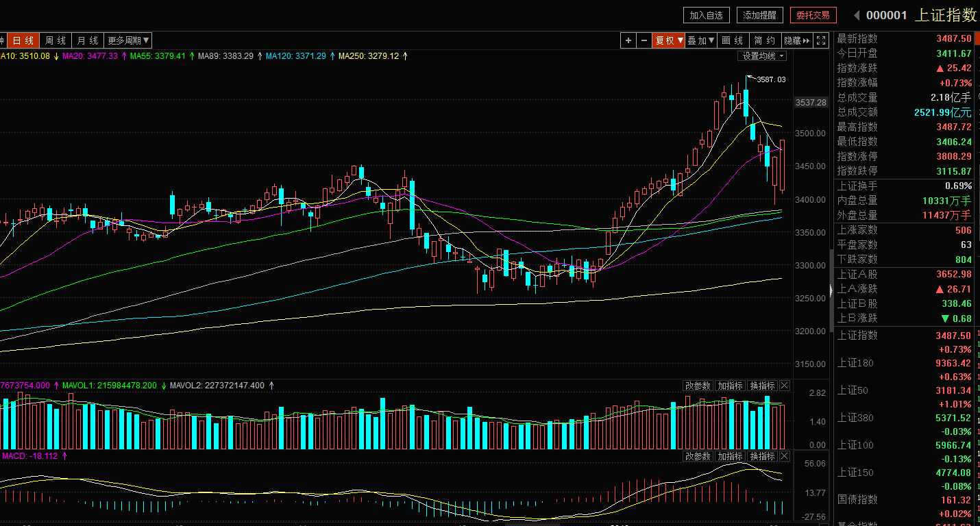Switch to 简约 simple view mode
Screen dimensions: 980x526
(765, 40)
